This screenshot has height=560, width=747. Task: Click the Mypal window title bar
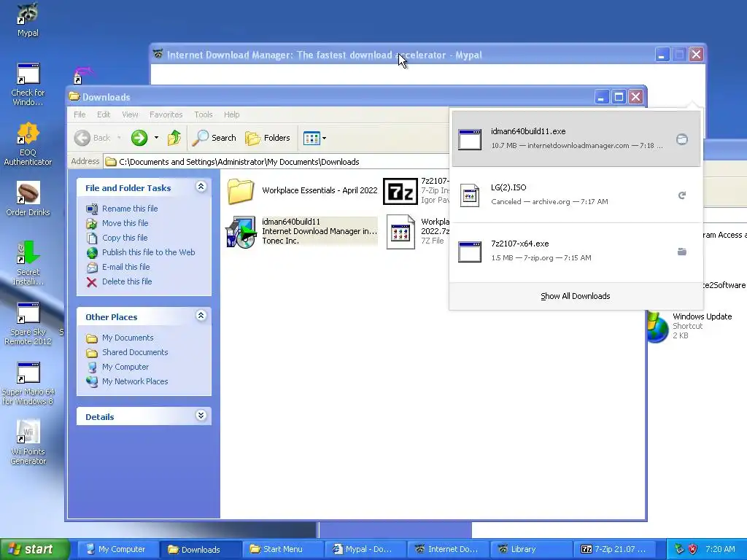click(403, 55)
